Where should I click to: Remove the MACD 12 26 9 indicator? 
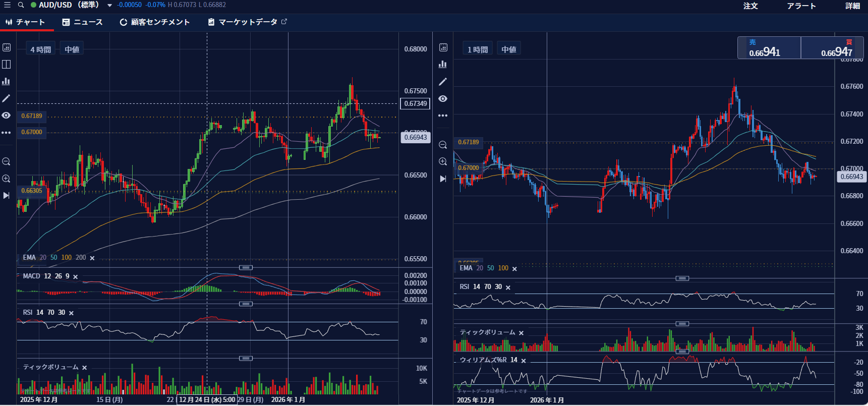tap(75, 277)
